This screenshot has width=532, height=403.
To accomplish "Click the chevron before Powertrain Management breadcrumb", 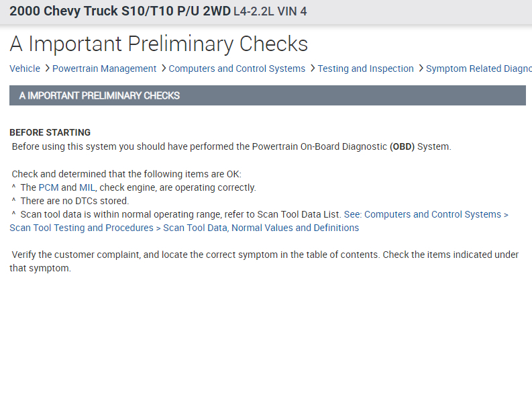I will pos(47,69).
